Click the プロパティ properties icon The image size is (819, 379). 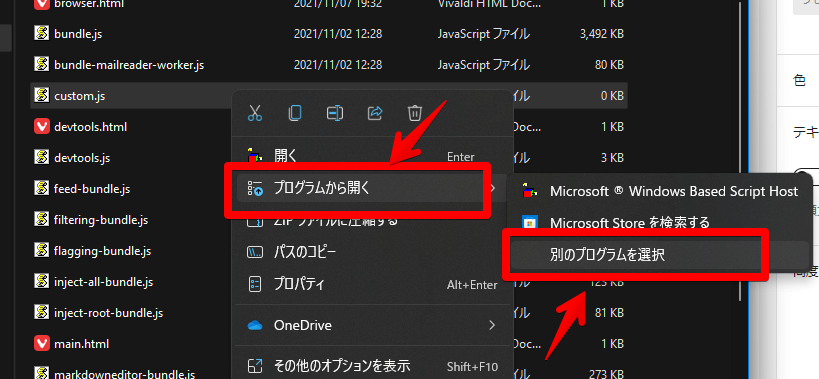255,285
